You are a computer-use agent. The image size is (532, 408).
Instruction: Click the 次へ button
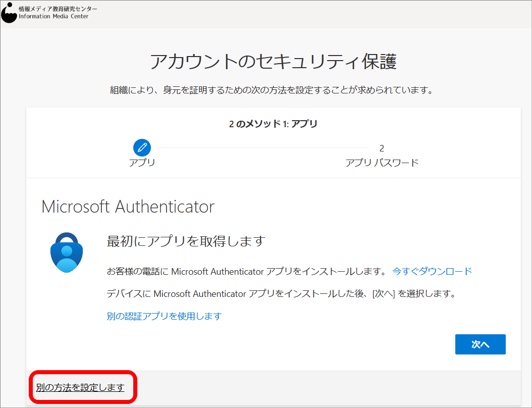(480, 344)
